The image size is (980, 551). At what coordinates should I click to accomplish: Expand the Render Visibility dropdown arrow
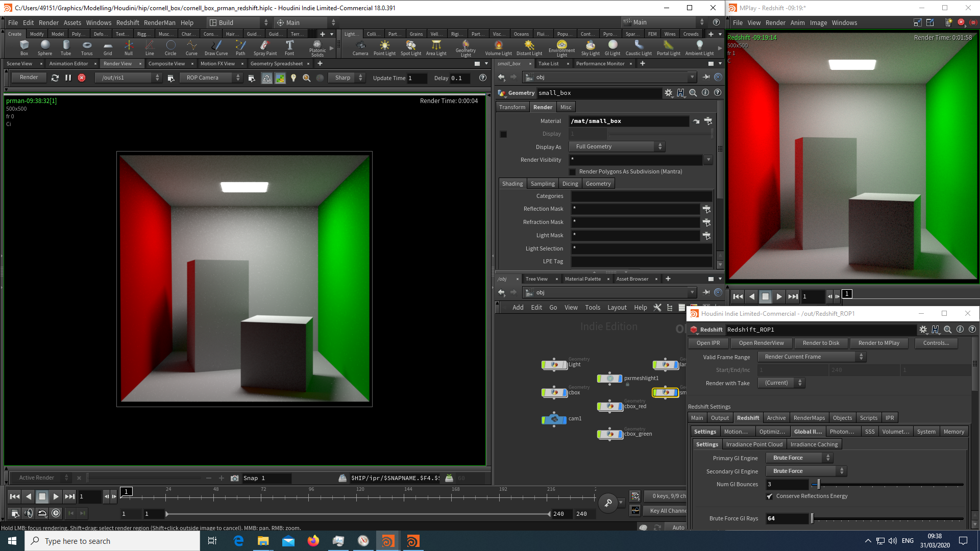click(x=708, y=160)
